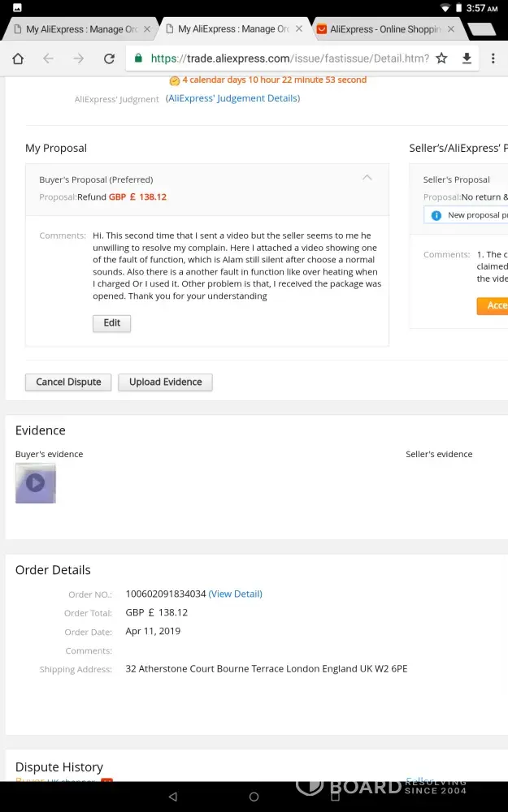
Task: Open the order View Detail link
Action: pyautogui.click(x=235, y=594)
